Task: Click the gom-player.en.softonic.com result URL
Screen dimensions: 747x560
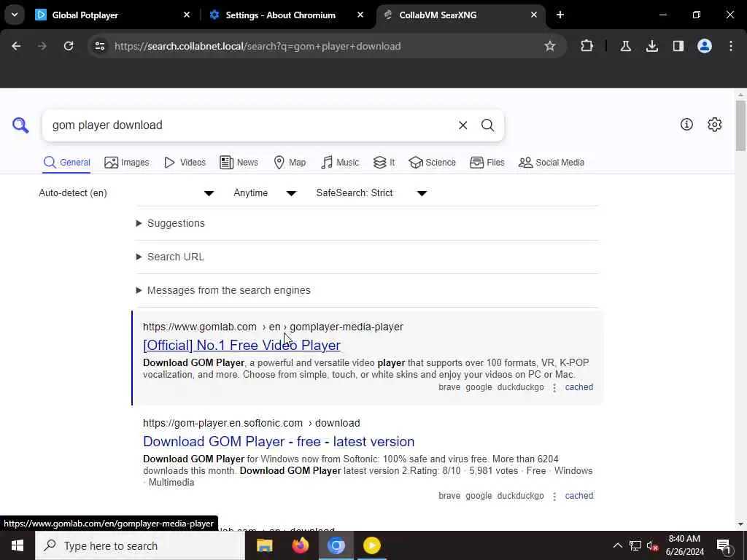Action: click(x=252, y=423)
